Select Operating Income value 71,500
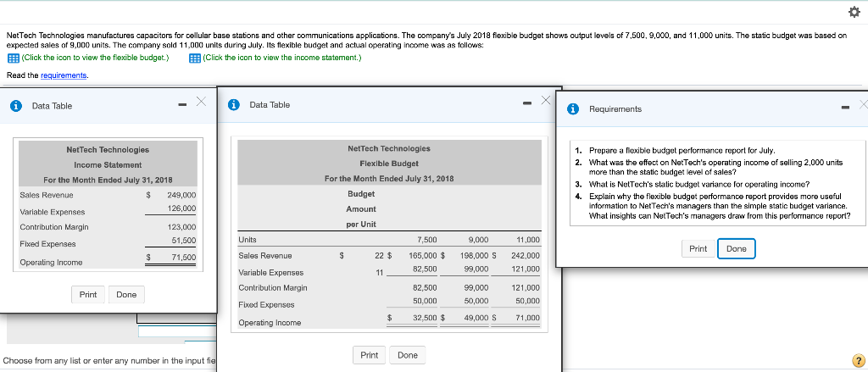The width and height of the screenshot is (868, 372). (x=184, y=258)
